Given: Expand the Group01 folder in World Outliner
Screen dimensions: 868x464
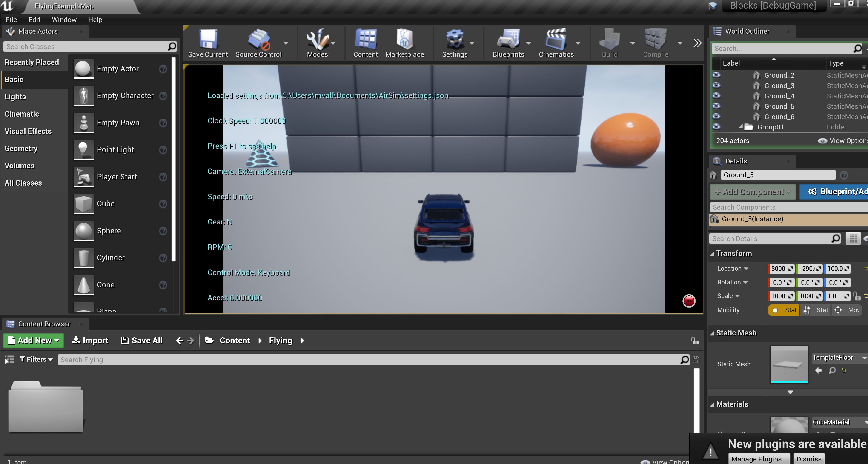Looking at the screenshot, I should [741, 127].
